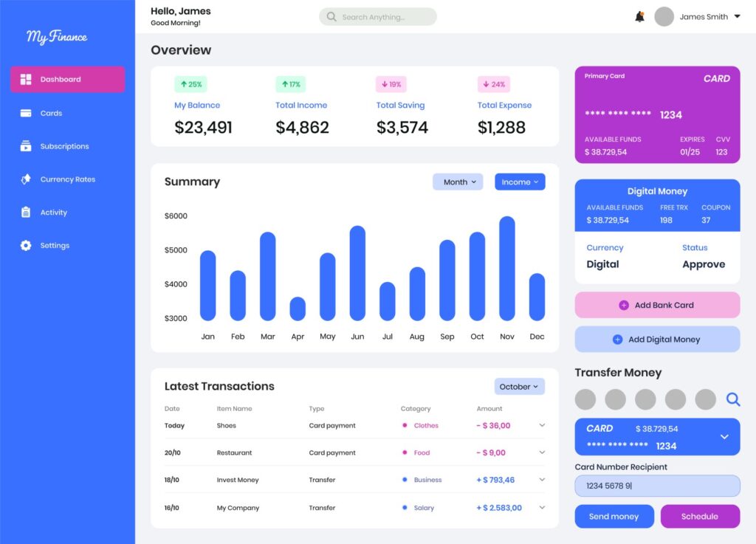Open Currency Rates from the sidebar
The height and width of the screenshot is (544, 756).
pyautogui.click(x=67, y=179)
